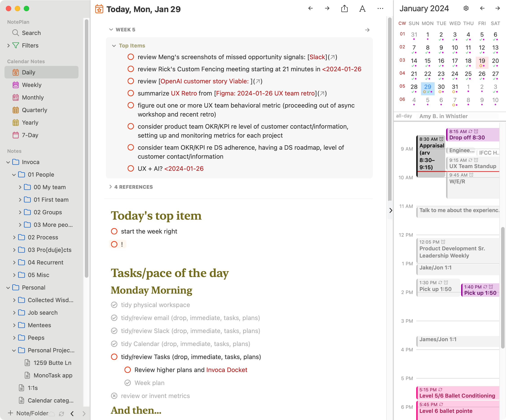Click the share icon in note toolbar
The height and width of the screenshot is (420, 506).
tap(345, 9)
